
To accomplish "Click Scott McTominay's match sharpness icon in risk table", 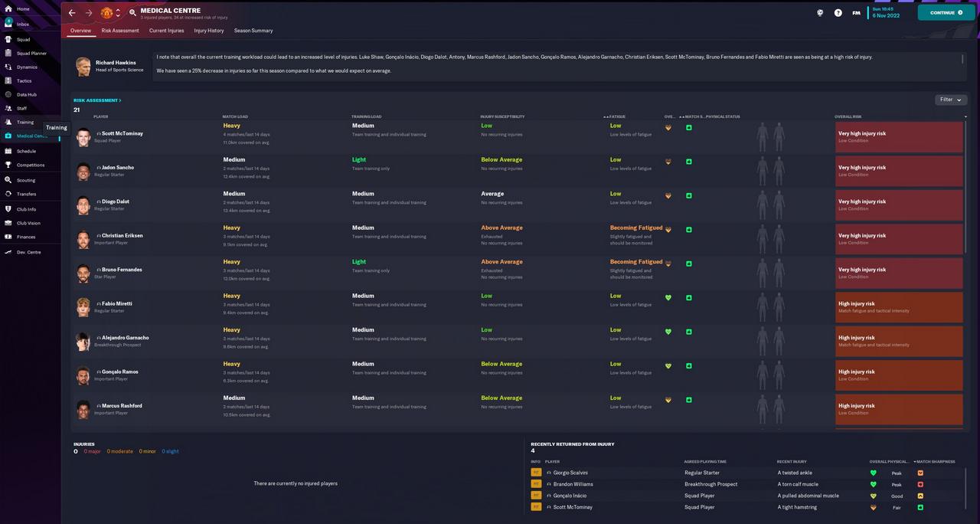I will pos(688,127).
